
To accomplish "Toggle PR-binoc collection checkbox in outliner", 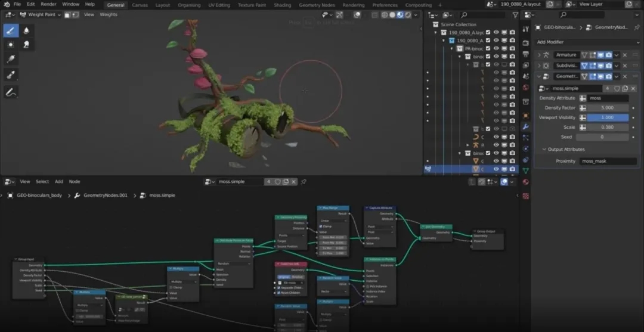I will 488,48.
